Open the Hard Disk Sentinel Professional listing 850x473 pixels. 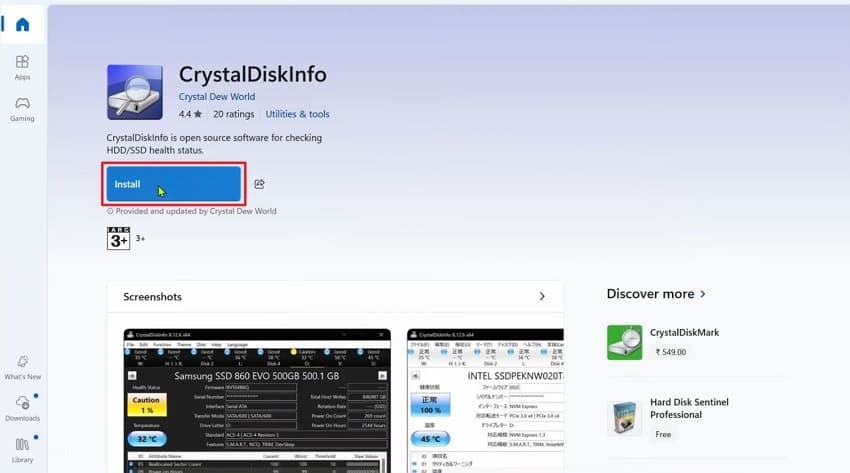coord(689,409)
